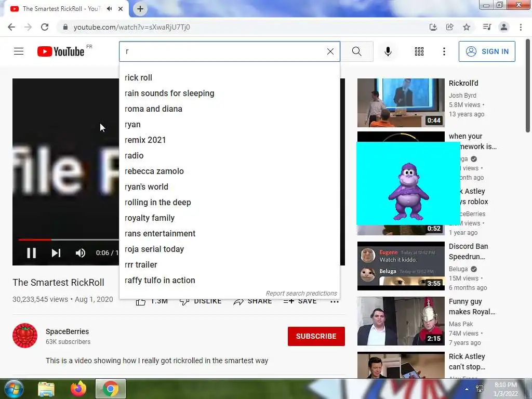Go to the YouTube logo home
This screenshot has height=399, width=532.
61,51
